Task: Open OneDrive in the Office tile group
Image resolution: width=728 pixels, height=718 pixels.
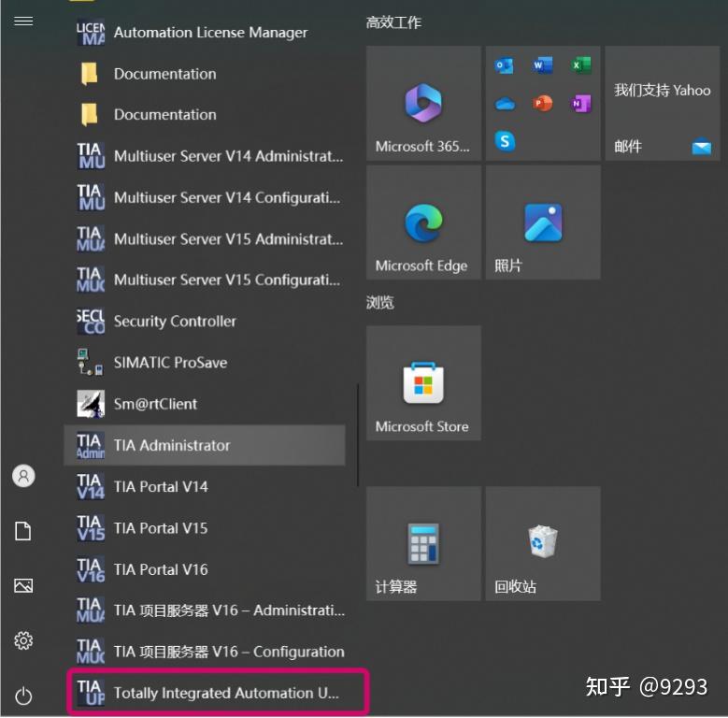Action: tap(505, 103)
